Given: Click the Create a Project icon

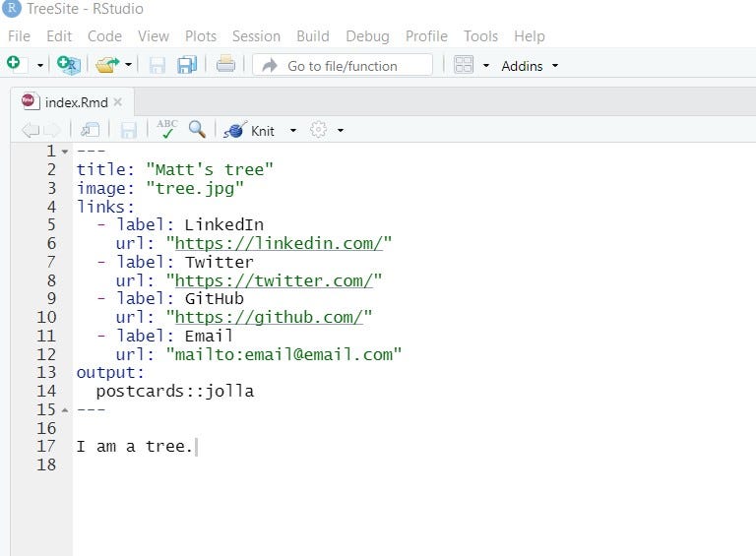Looking at the screenshot, I should 68,65.
